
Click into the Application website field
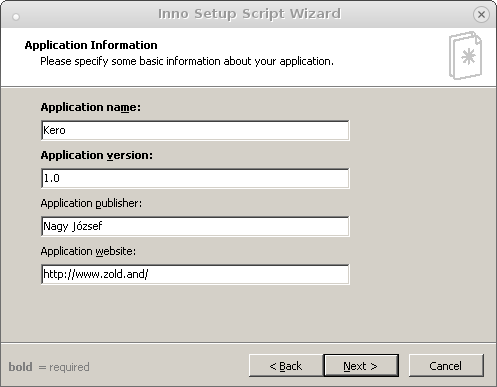pyautogui.click(x=195, y=274)
